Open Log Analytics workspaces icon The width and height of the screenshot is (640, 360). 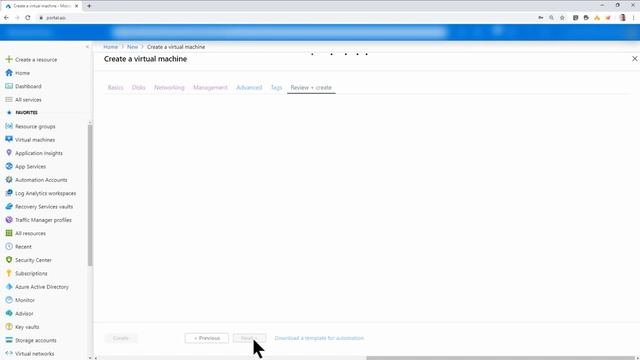click(9, 193)
